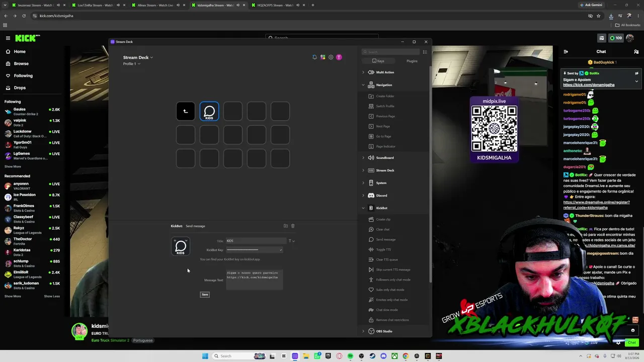
Task: Select the Next Page action
Action: pyautogui.click(x=383, y=126)
